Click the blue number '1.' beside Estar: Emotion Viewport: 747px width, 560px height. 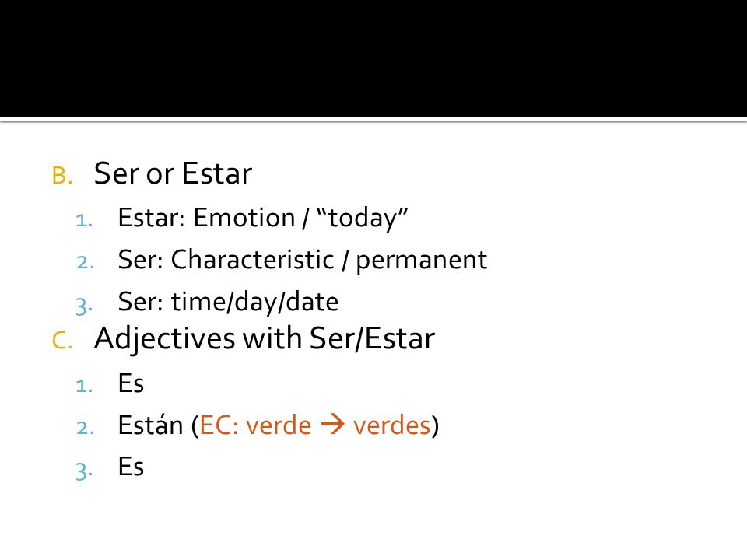84,221
